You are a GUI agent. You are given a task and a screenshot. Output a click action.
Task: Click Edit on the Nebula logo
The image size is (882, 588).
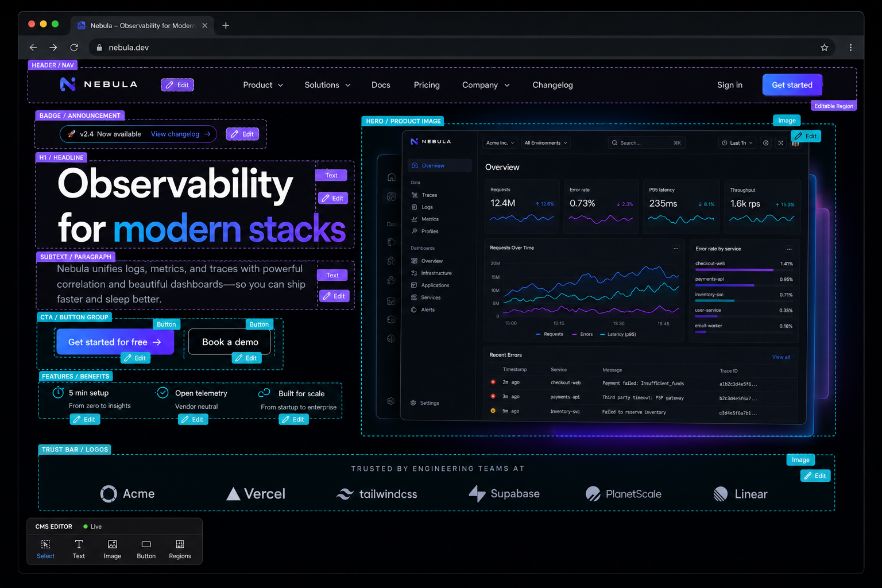coord(177,85)
